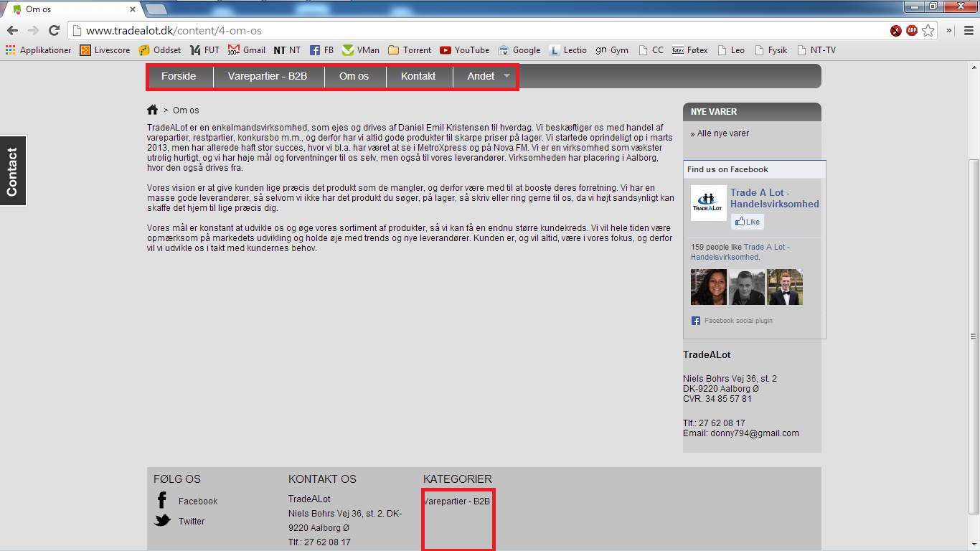Click the CVR. 34 85 57 81 text
Screen dimensions: 980x551
[x=717, y=399]
